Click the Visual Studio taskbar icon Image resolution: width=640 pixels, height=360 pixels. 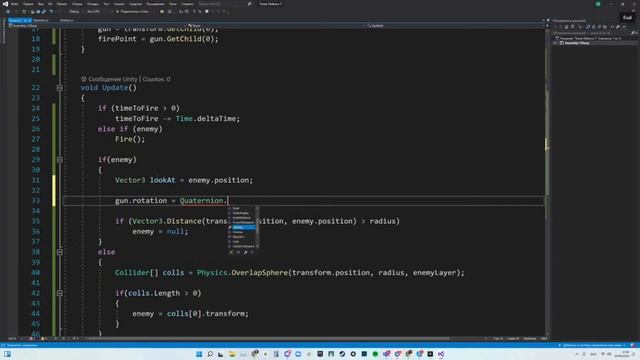441,354
